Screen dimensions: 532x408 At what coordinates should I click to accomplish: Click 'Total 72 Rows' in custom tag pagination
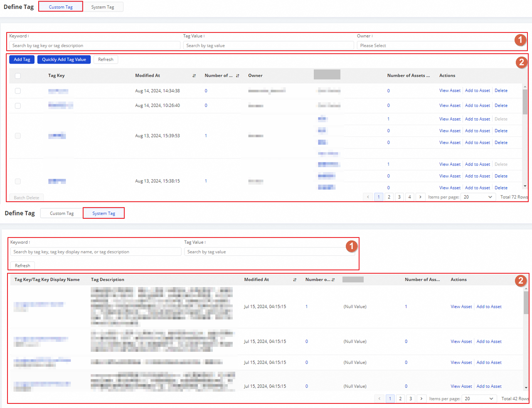[x=514, y=197]
